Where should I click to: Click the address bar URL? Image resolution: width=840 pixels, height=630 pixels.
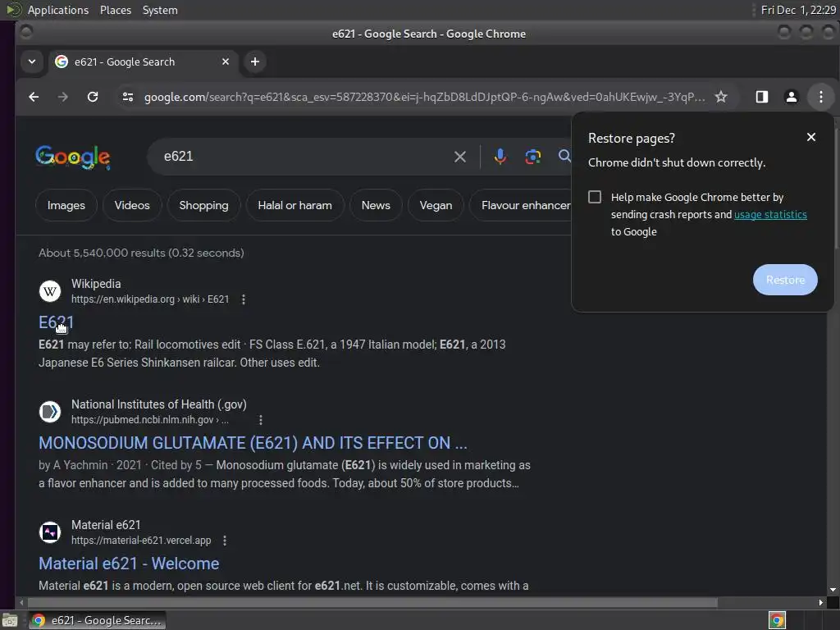[424, 97]
